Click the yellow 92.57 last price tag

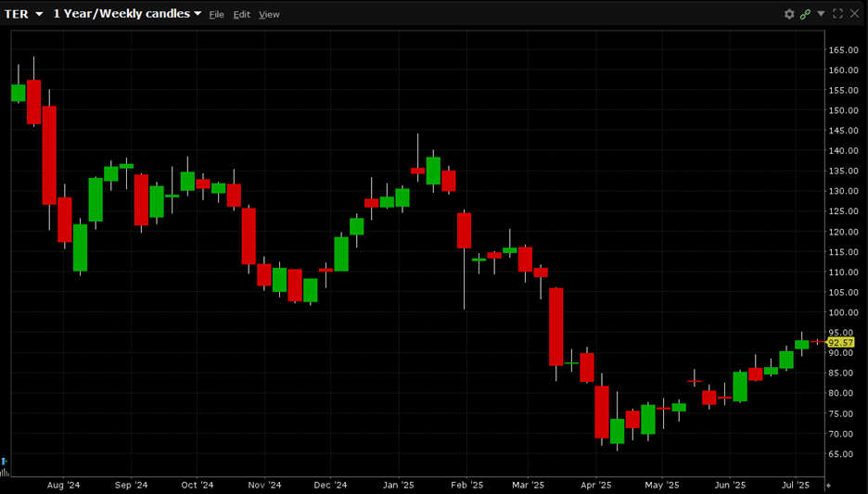[840, 343]
